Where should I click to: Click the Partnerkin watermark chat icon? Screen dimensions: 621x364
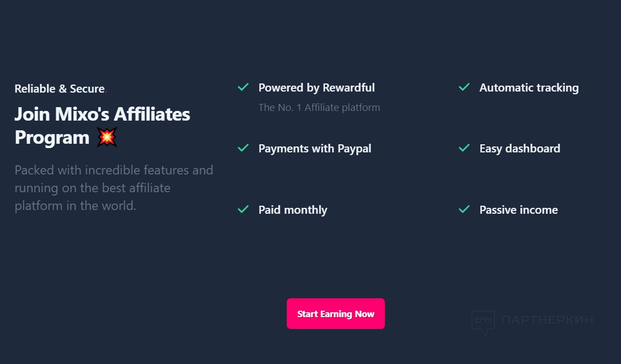[482, 321]
